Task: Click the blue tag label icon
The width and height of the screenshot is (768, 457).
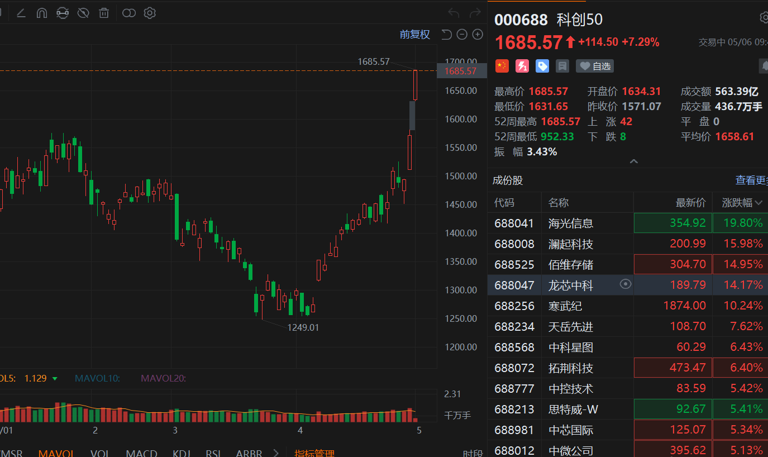Action: (x=542, y=66)
